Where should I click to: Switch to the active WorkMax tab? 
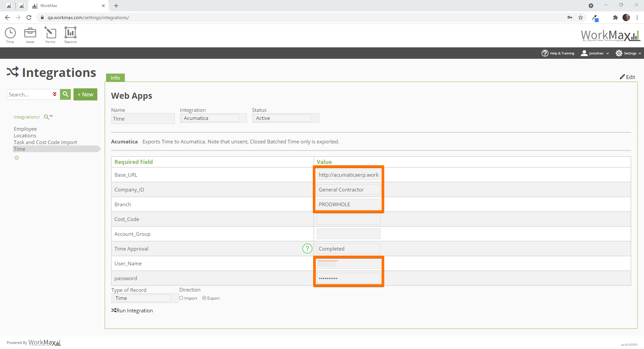coord(69,6)
